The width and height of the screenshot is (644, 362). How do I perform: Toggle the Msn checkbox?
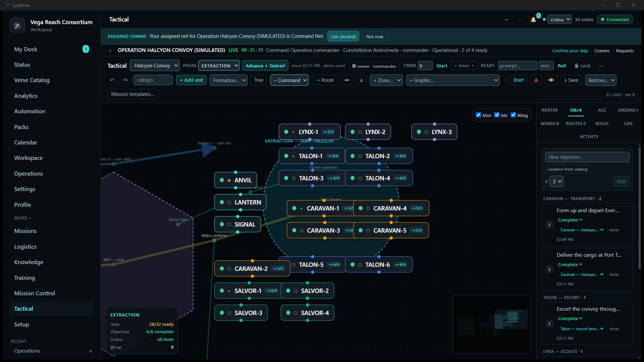click(x=479, y=115)
